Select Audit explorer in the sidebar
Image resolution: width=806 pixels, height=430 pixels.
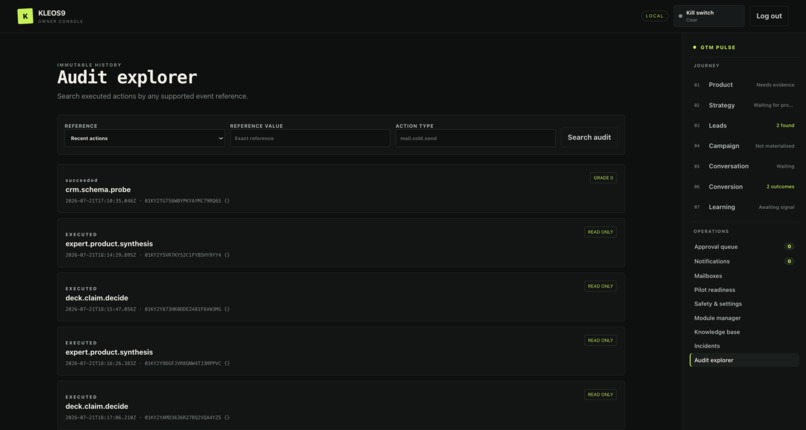744,360
